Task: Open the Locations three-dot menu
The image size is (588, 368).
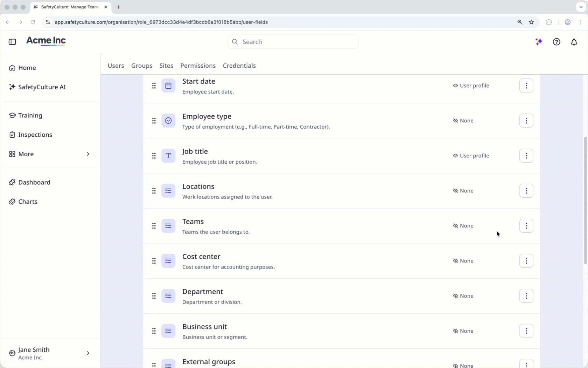Action: coord(526,191)
